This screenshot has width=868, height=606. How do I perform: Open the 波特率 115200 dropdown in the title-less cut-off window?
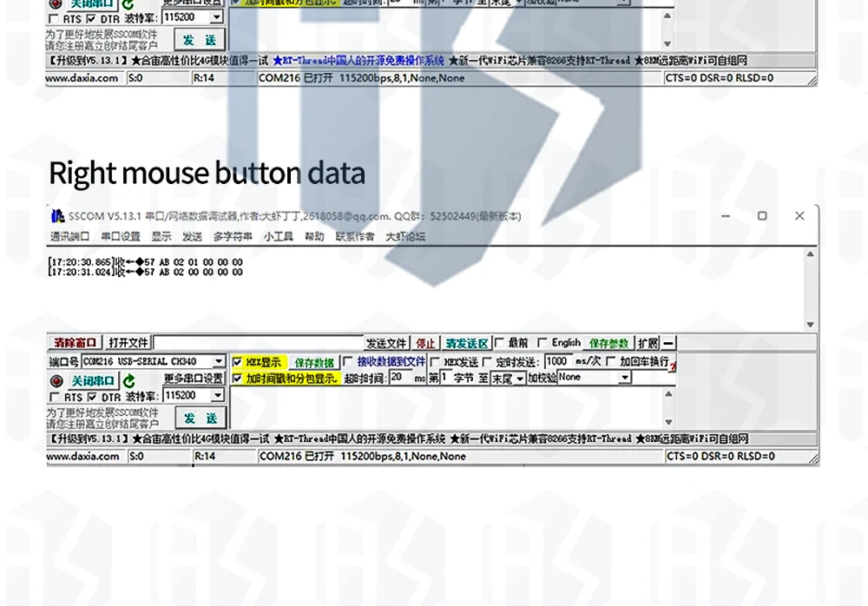pyautogui.click(x=216, y=17)
